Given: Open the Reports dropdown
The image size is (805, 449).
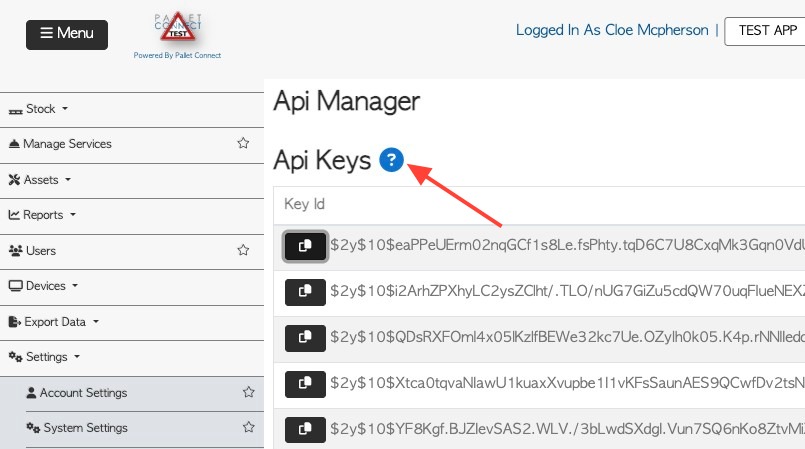Looking at the screenshot, I should coord(43,215).
